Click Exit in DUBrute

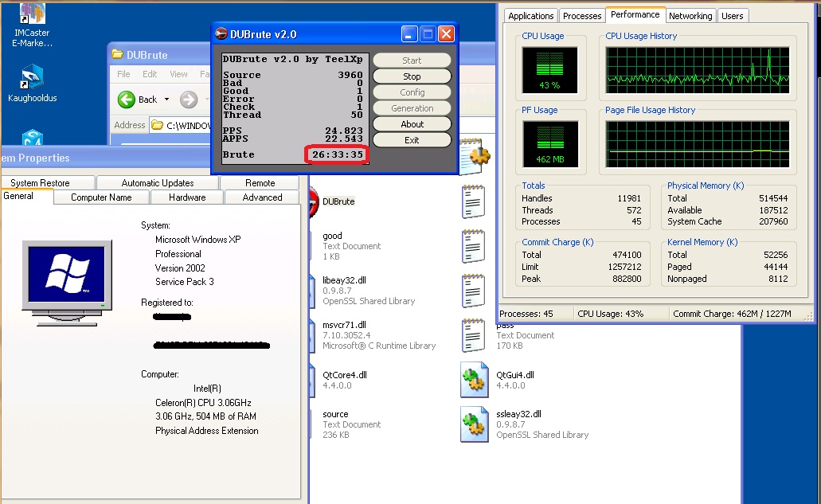pos(412,140)
